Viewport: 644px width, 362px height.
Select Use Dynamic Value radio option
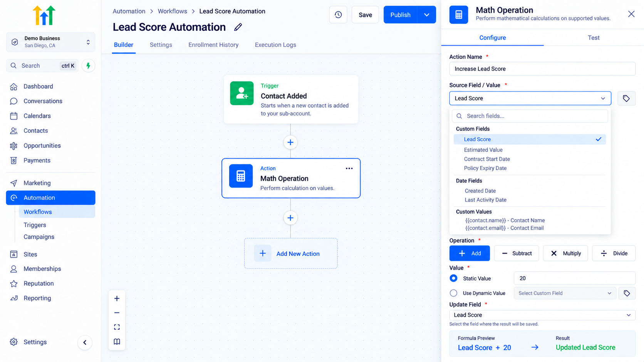coord(454,293)
